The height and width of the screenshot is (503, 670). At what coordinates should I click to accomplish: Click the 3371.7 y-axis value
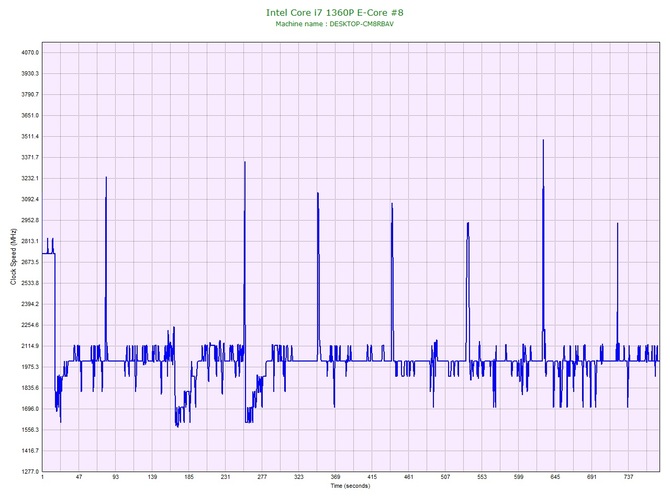[30, 157]
